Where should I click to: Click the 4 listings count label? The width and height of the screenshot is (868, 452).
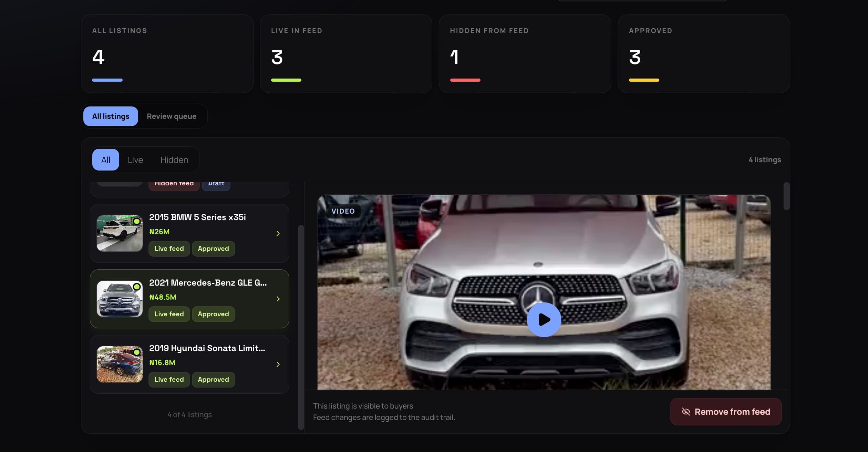[x=765, y=160]
